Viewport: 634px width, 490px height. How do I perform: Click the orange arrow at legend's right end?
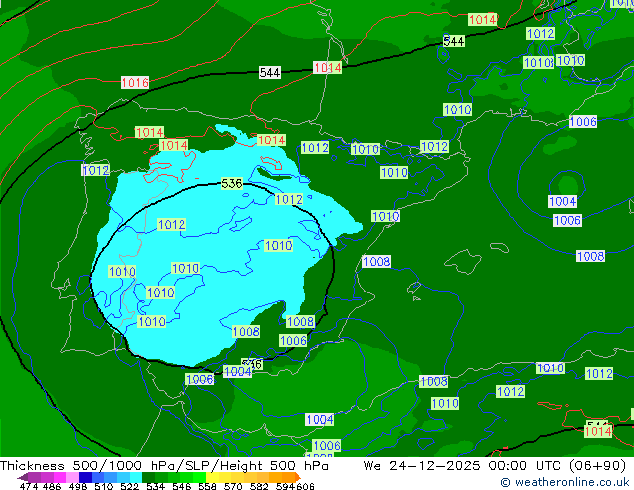(x=298, y=478)
